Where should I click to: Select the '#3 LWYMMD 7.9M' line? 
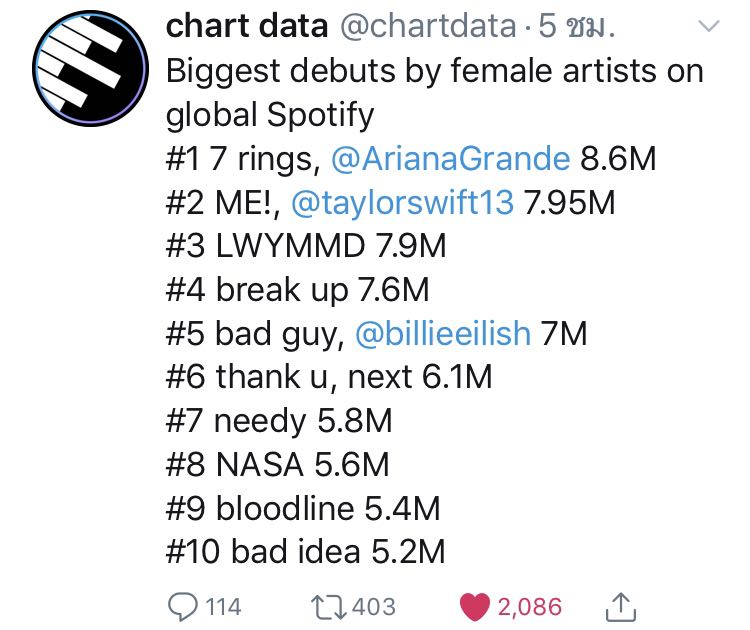pos(306,246)
